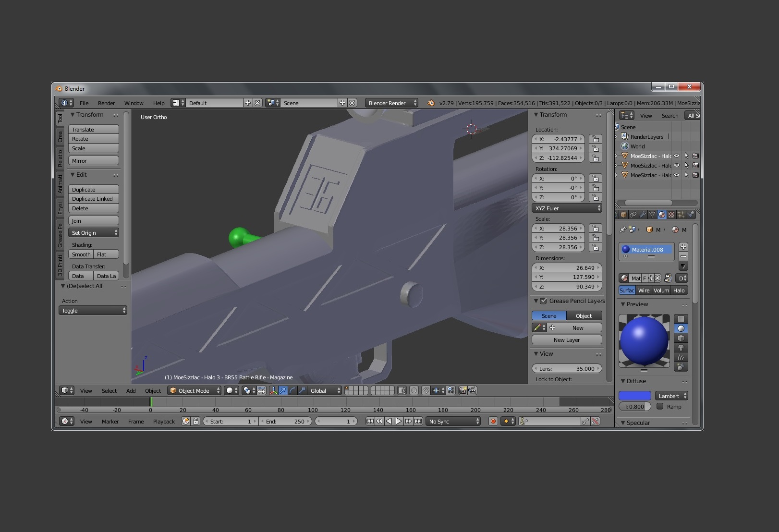Select flat plane preview shape
Screen dimensions: 779x532
681,319
